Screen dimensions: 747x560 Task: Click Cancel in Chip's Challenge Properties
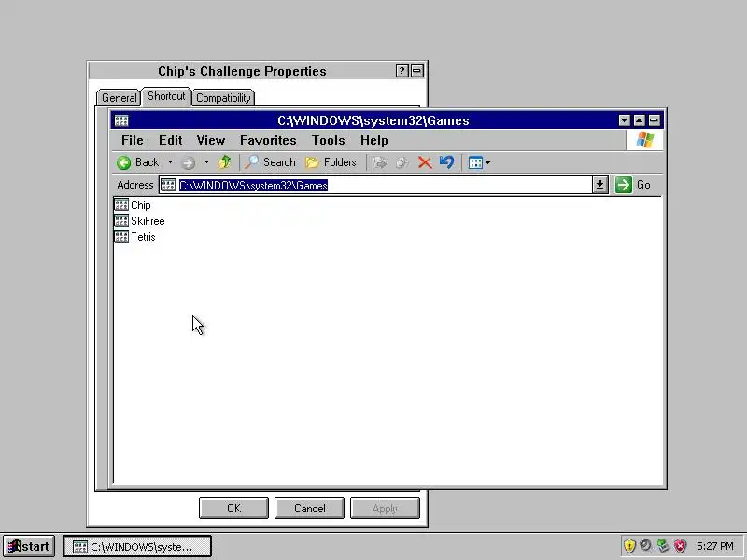tap(309, 508)
